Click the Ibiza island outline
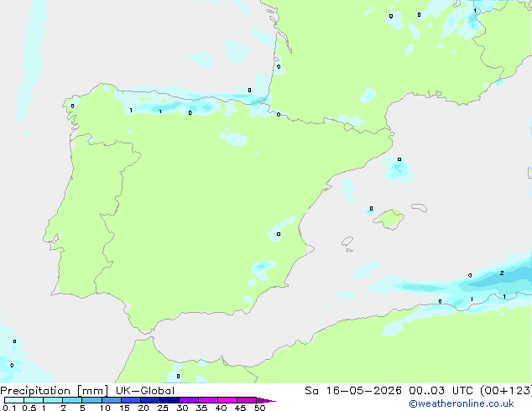Viewport: 532px width, 411px height. click(347, 242)
